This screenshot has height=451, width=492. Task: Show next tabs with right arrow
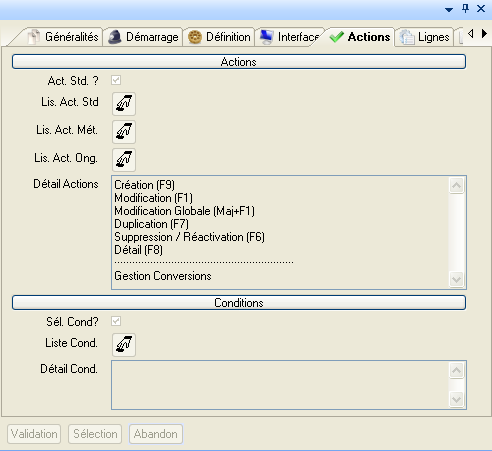pos(484,33)
